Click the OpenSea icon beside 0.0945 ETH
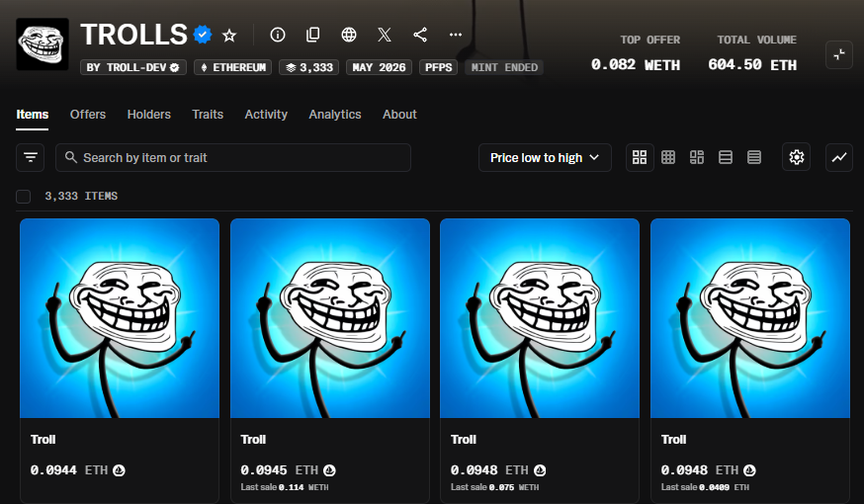The width and height of the screenshot is (864, 504). tap(329, 470)
